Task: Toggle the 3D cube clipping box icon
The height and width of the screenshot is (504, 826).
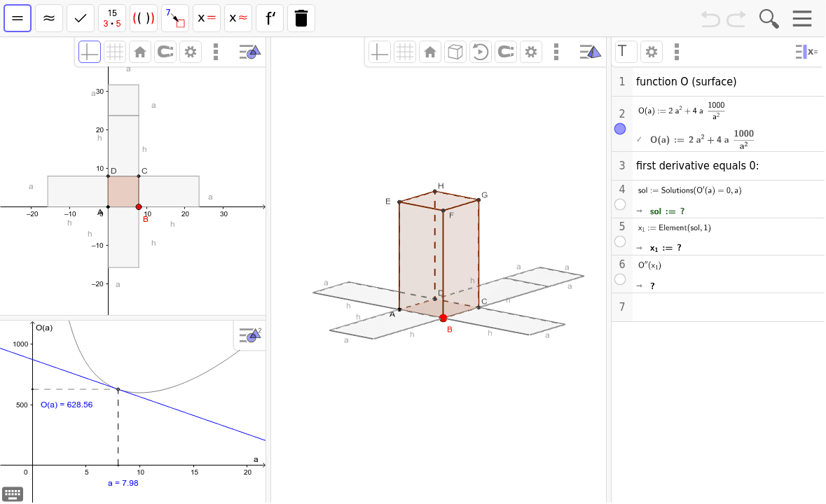Action: pyautogui.click(x=455, y=52)
